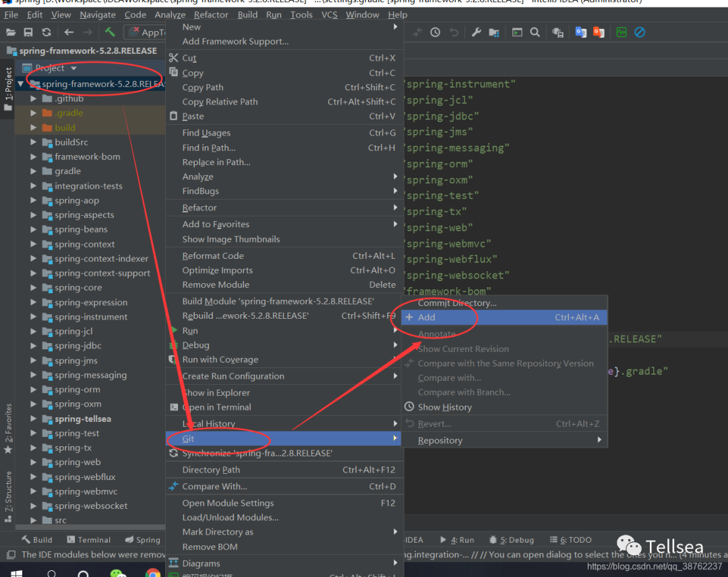This screenshot has height=577, width=728.
Task: Select the spring-webmvc tree item
Action: click(86, 491)
